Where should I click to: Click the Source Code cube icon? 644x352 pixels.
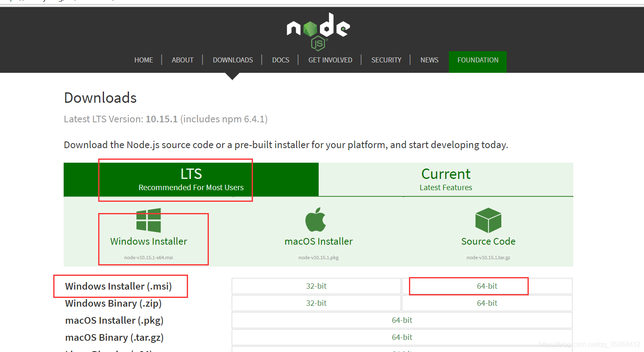(488, 220)
